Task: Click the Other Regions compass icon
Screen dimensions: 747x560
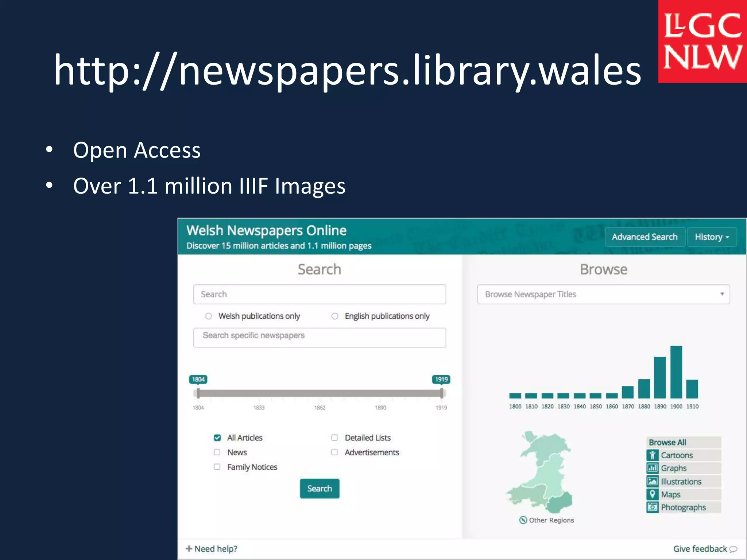Action: click(x=523, y=520)
